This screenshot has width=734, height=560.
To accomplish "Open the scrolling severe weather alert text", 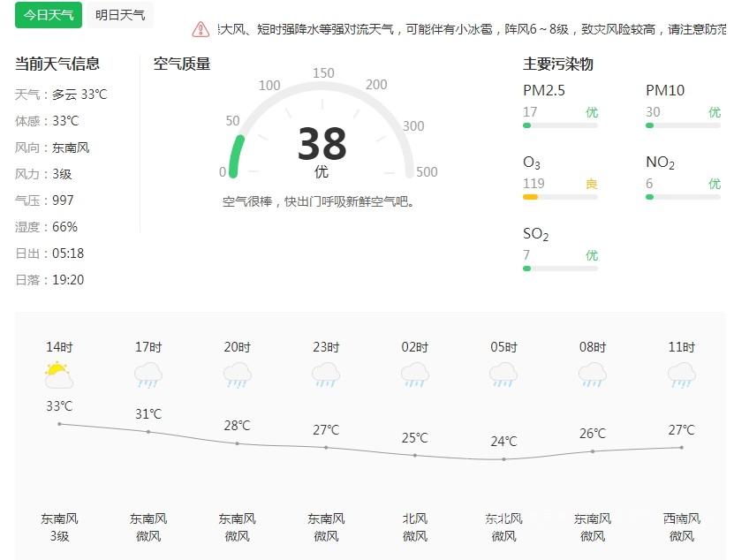I will point(472,29).
